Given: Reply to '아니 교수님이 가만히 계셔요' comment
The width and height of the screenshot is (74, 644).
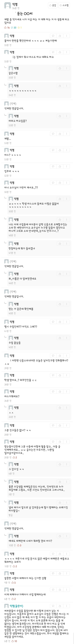Looking at the screenshot, I should coord(53,183).
